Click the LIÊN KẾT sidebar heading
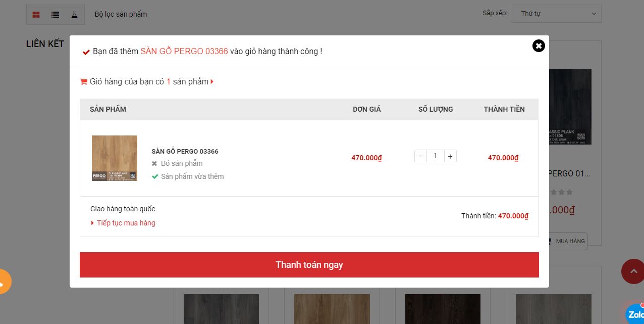Screen dimensions: 644x324 click(45, 44)
